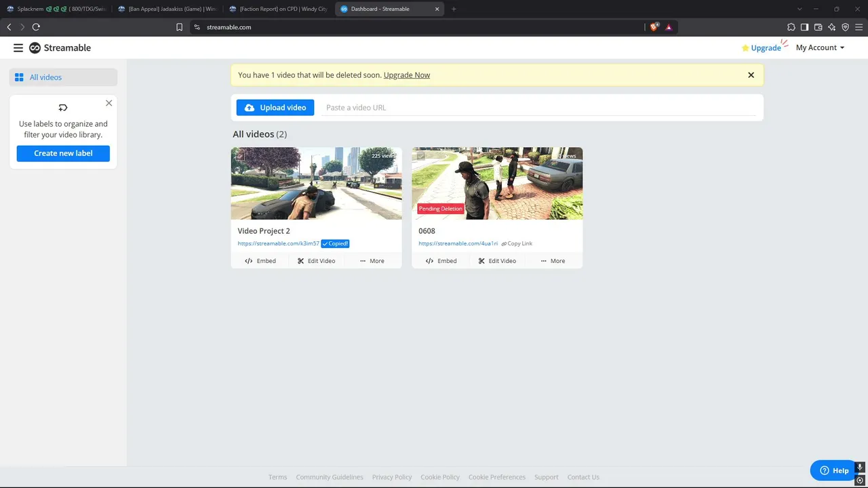Open the Cookie Preferences footer link

pos(497,477)
